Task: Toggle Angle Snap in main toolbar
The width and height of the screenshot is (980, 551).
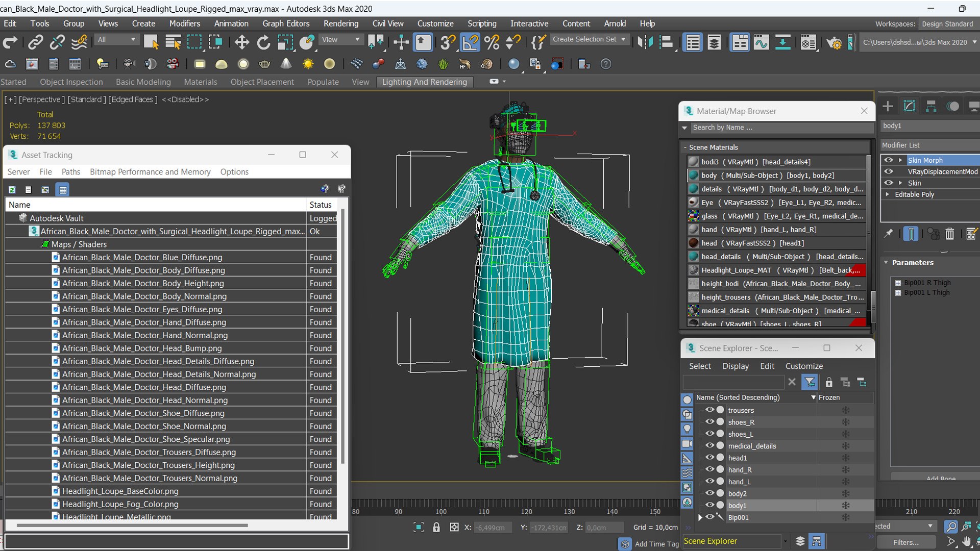Action: click(x=470, y=42)
